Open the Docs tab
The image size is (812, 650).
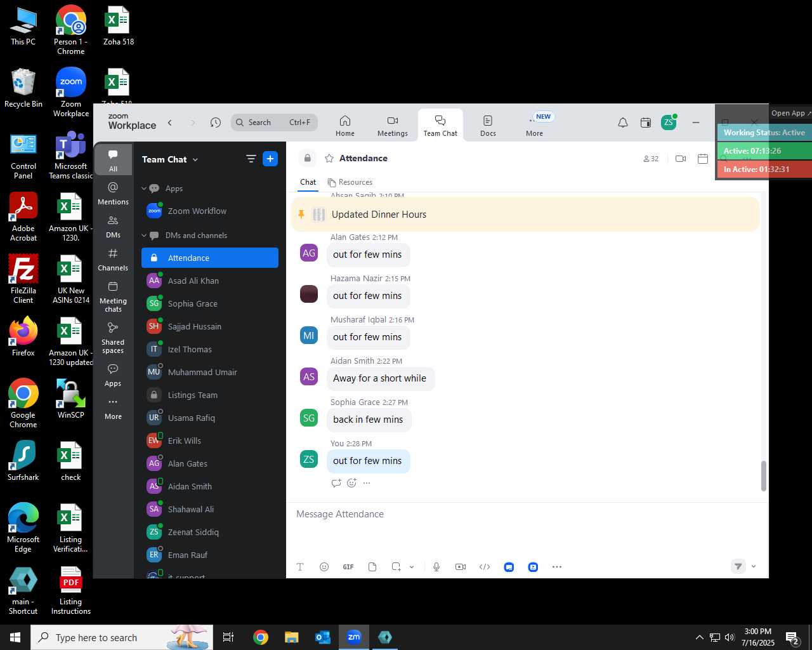pyautogui.click(x=488, y=125)
